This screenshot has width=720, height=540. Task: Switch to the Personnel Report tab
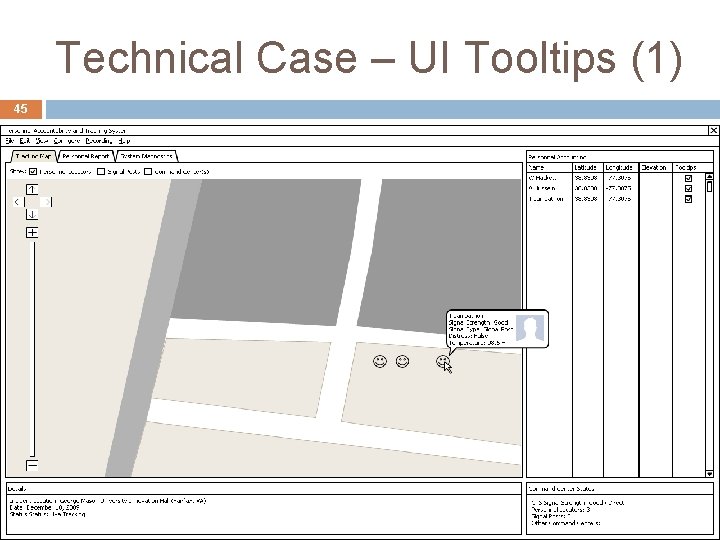pos(85,157)
